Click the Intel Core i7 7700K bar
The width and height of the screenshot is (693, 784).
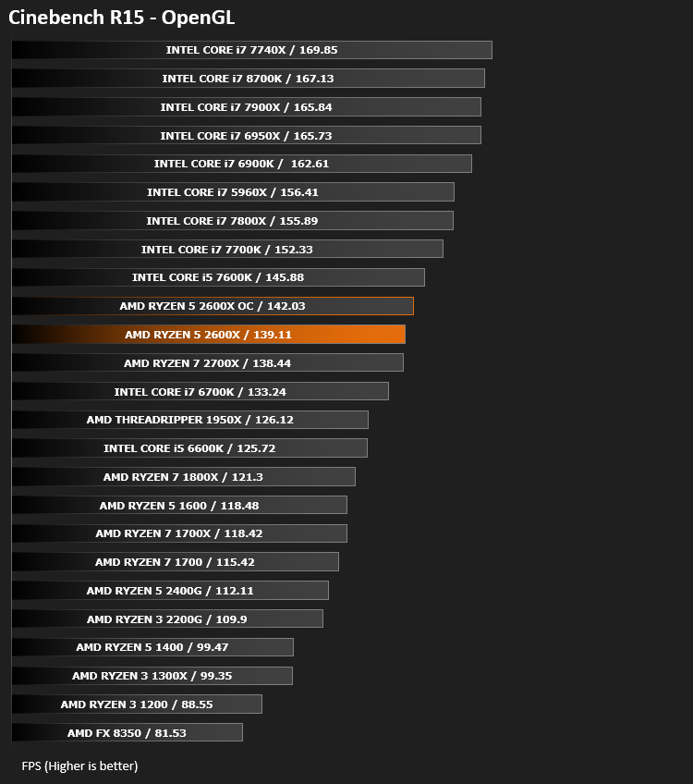(x=227, y=249)
